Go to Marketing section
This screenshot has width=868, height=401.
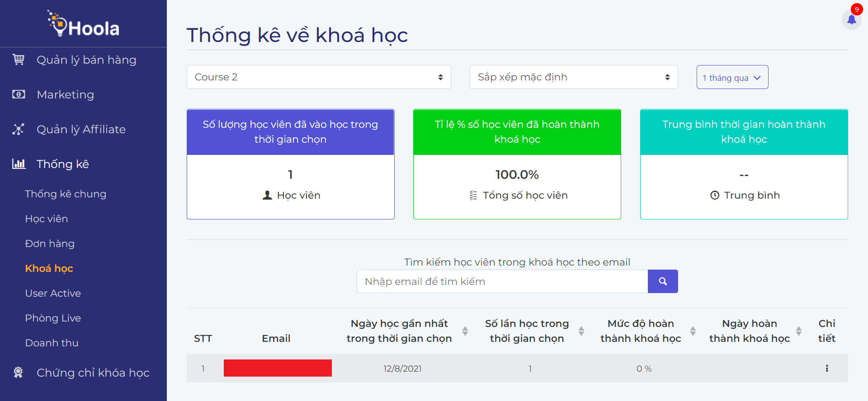tap(65, 94)
